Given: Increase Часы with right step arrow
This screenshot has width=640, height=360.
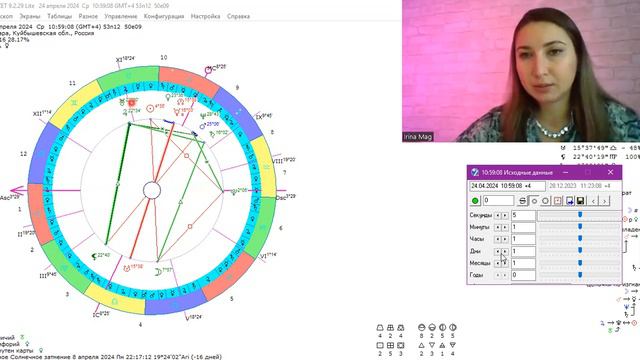Looking at the screenshot, I should (505, 239).
